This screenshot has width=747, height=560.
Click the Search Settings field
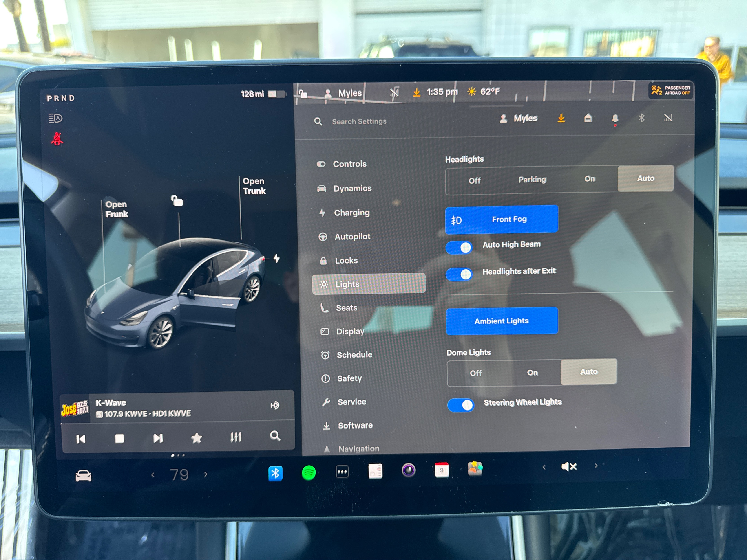tap(359, 121)
